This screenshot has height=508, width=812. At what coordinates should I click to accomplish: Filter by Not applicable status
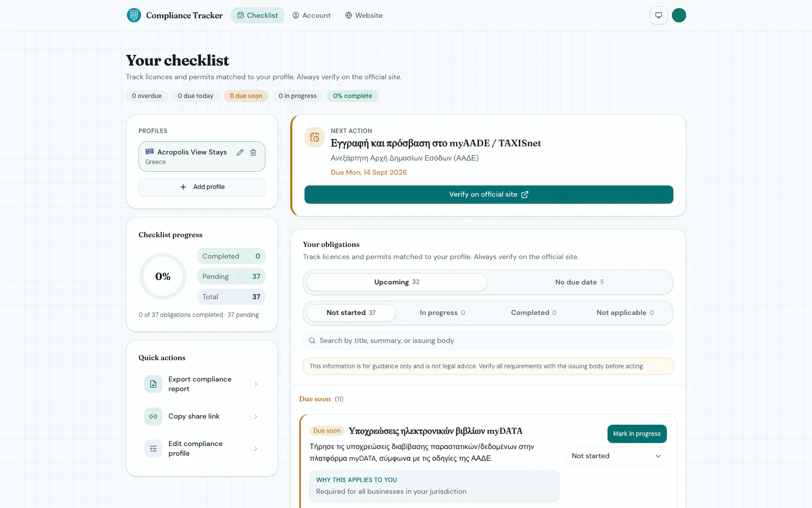tap(625, 312)
